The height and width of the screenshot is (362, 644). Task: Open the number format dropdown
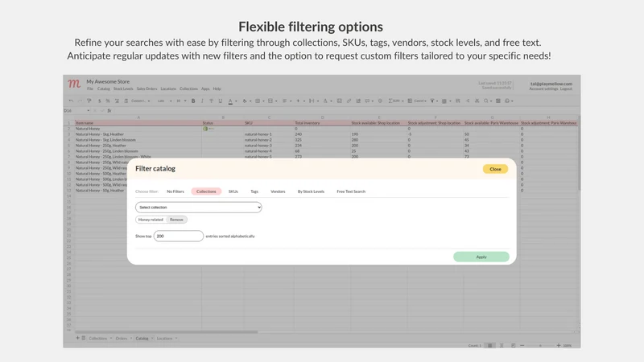pos(140,101)
